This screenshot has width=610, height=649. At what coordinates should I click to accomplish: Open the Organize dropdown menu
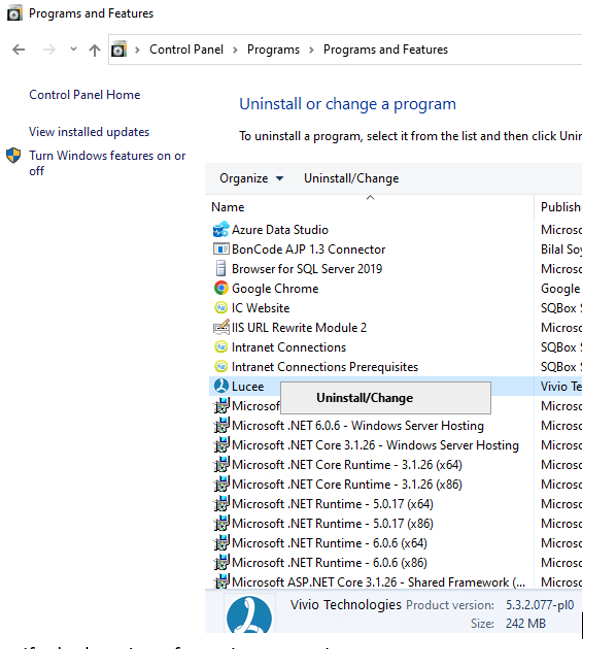point(251,178)
